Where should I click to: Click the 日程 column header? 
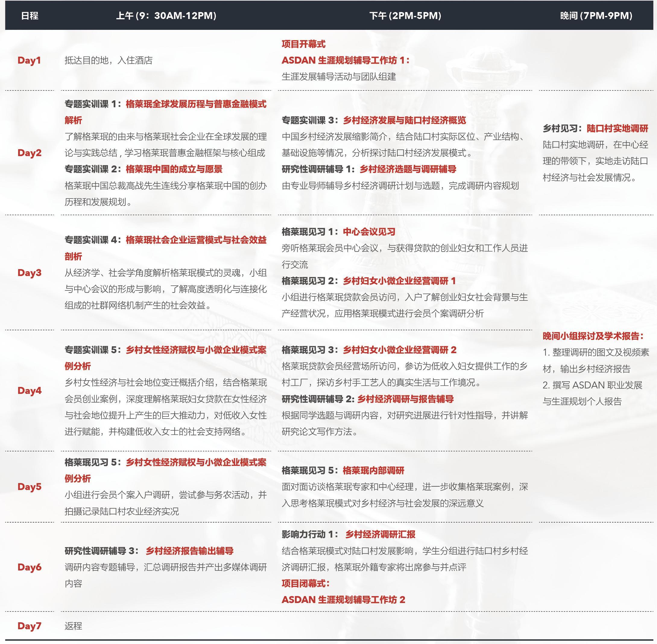(30, 16)
